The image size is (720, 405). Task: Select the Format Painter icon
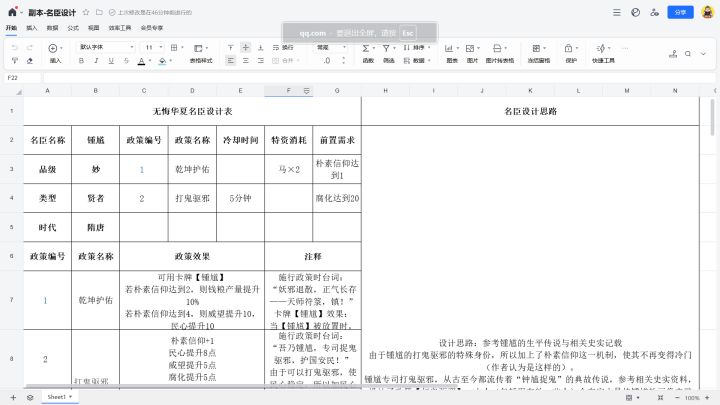coord(15,61)
